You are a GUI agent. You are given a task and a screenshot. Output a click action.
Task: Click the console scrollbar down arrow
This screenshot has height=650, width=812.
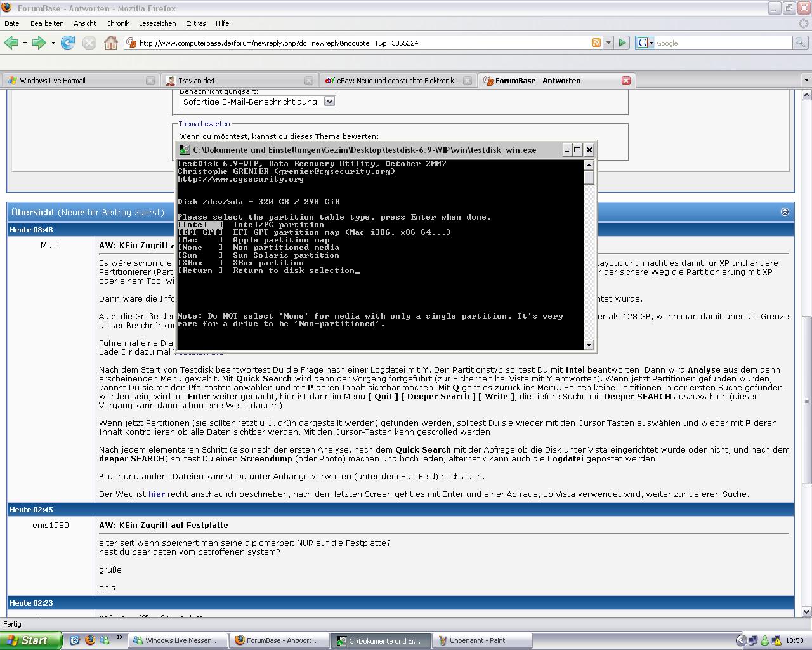click(x=589, y=345)
